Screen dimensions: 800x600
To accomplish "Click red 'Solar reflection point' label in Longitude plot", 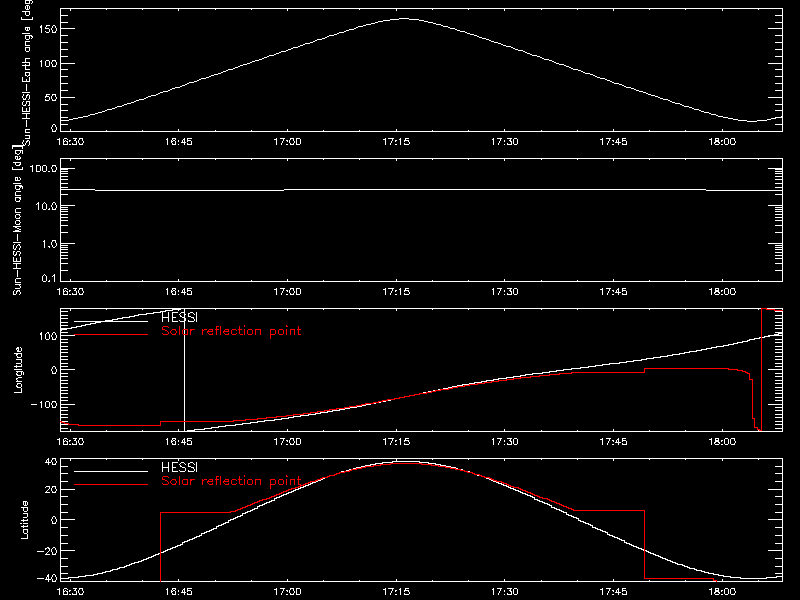I will (x=231, y=331).
